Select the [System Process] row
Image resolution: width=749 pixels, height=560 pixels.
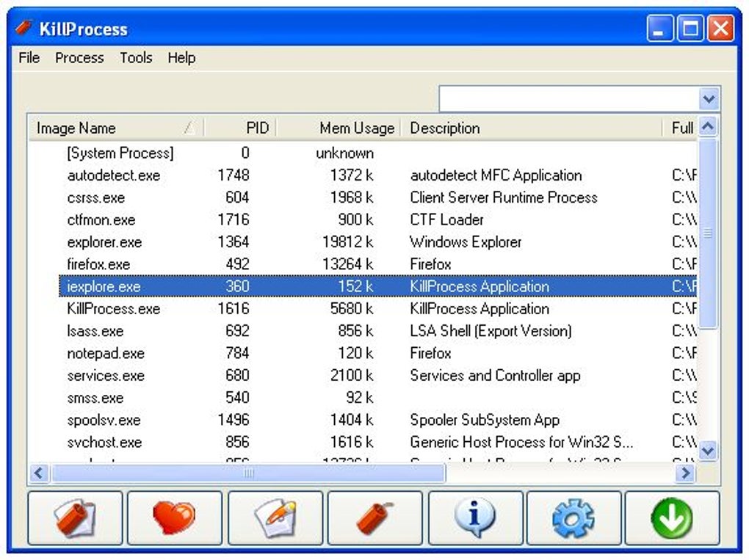(x=363, y=153)
